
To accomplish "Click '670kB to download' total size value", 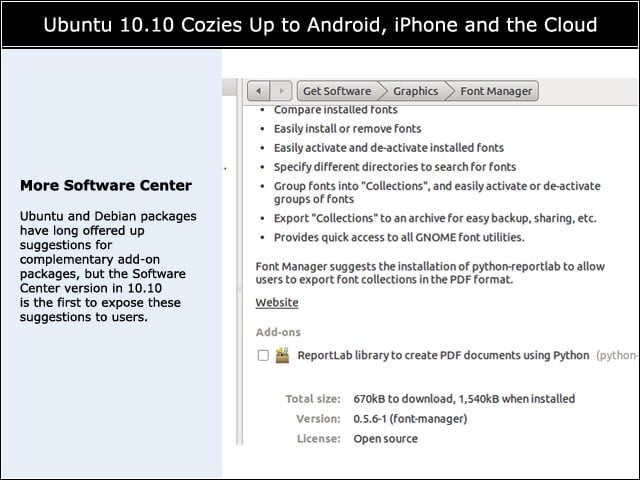I will point(464,399).
